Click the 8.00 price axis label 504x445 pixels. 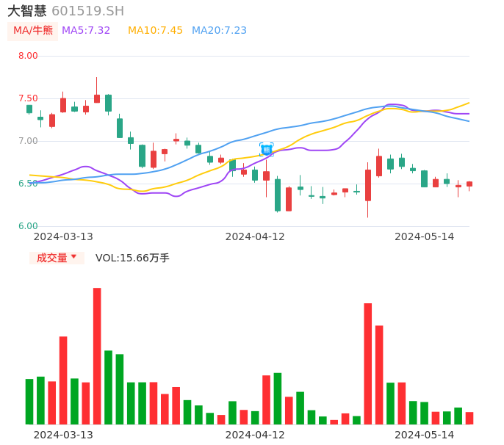click(28, 56)
